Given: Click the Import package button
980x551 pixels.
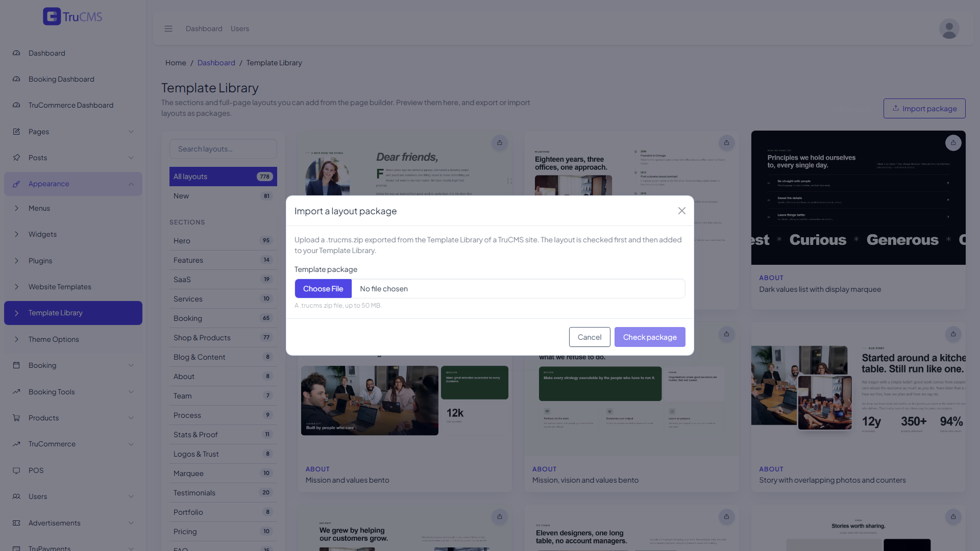Looking at the screenshot, I should point(924,109).
